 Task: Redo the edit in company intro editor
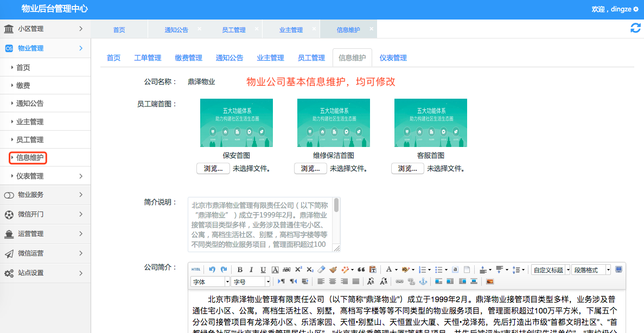point(224,270)
